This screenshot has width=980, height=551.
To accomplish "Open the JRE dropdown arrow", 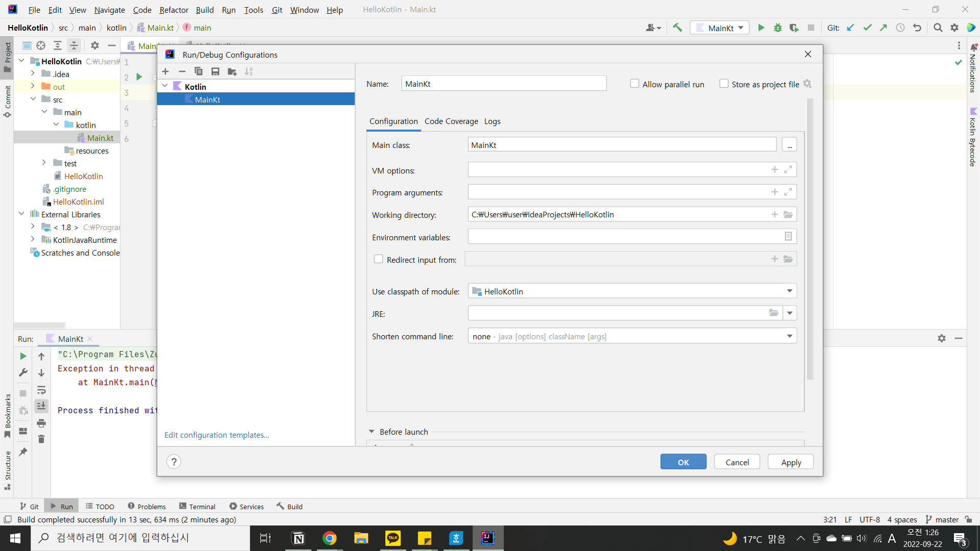I will [x=790, y=313].
